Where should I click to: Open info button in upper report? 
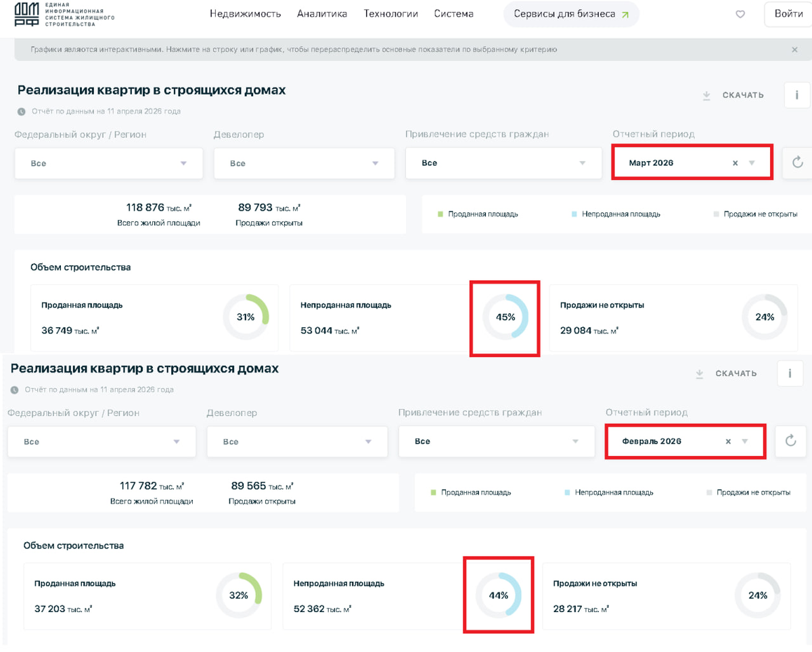tap(797, 95)
